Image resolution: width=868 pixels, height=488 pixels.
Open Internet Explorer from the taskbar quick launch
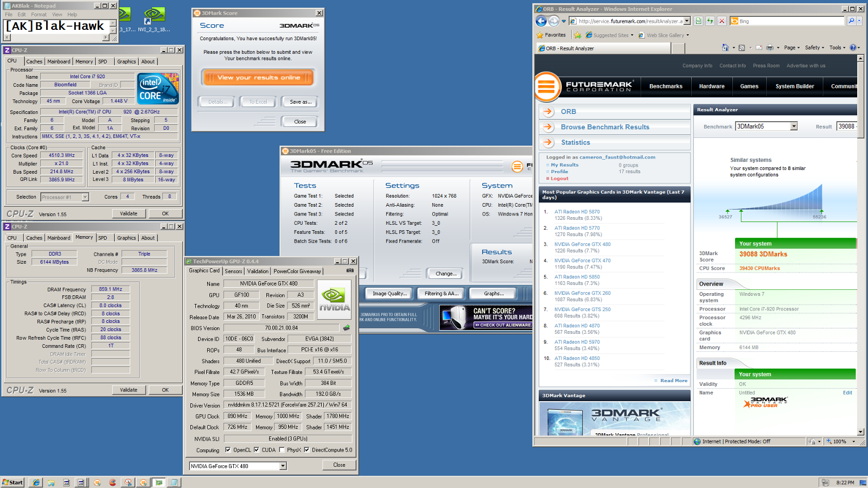36,482
